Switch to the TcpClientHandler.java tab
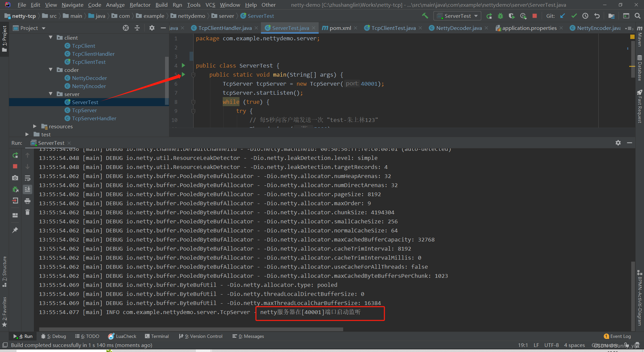The width and height of the screenshot is (644, 352). point(225,28)
